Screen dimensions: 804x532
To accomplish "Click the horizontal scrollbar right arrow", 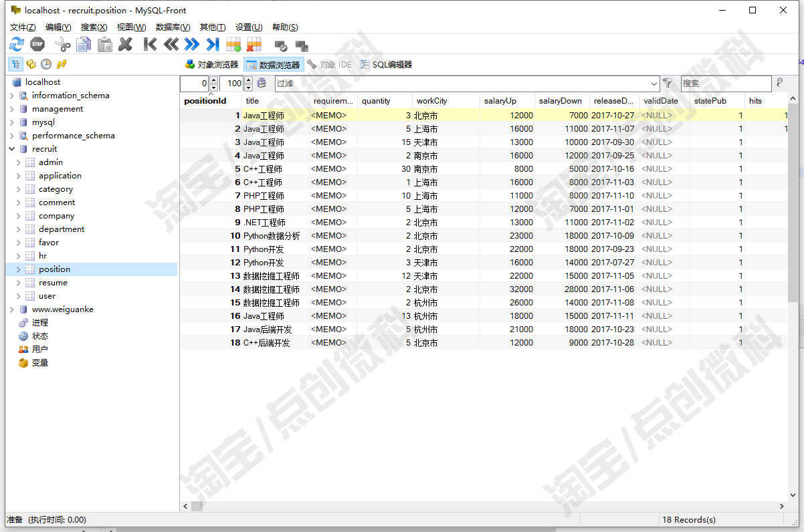I will click(782, 507).
